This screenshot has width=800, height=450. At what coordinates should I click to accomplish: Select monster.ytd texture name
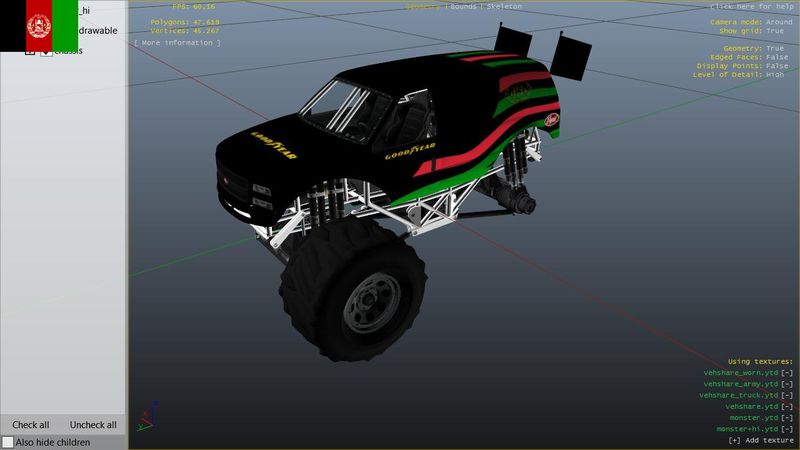click(x=754, y=418)
